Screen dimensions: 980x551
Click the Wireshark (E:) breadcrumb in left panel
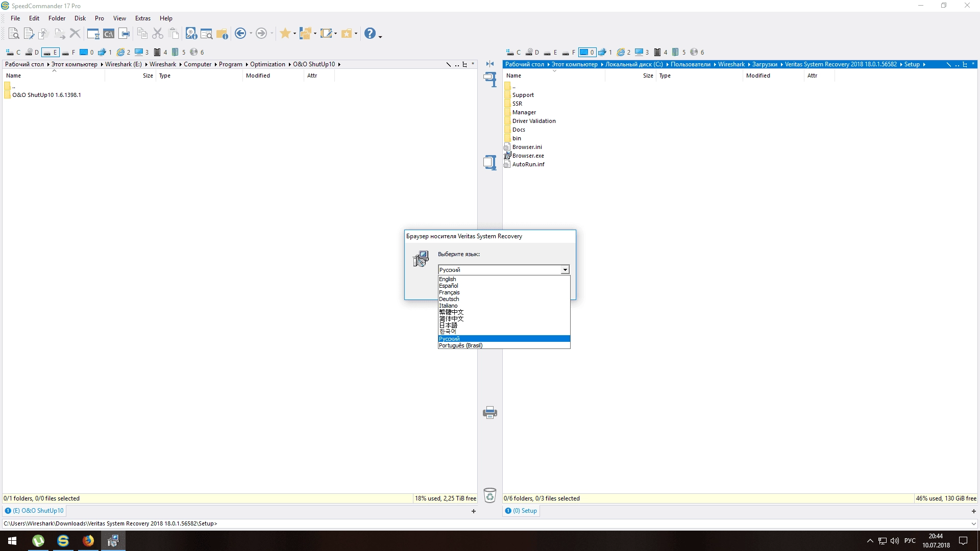124,64
